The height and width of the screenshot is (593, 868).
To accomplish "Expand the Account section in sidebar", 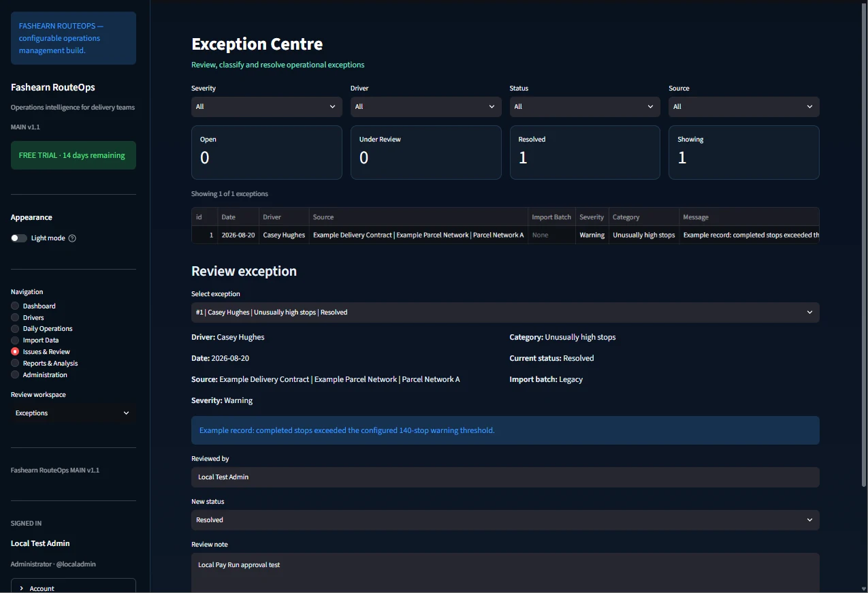I will coord(74,588).
